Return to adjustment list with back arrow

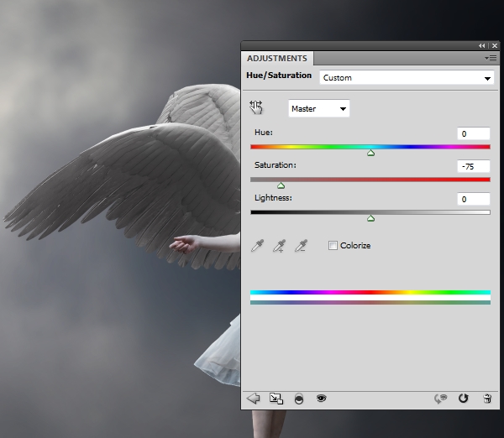(254, 399)
